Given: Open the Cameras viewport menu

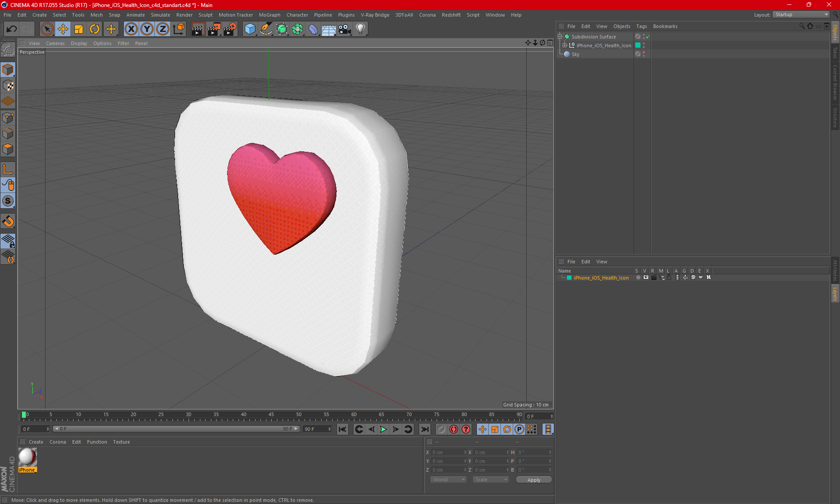Looking at the screenshot, I should coord(55,43).
